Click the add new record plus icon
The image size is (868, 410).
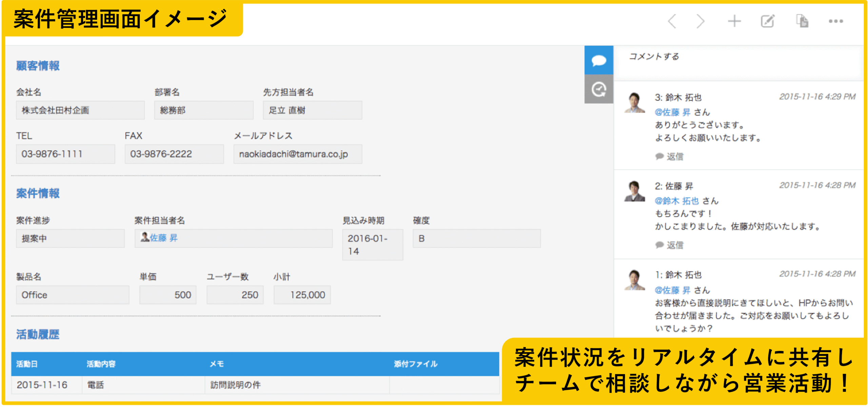click(x=734, y=21)
